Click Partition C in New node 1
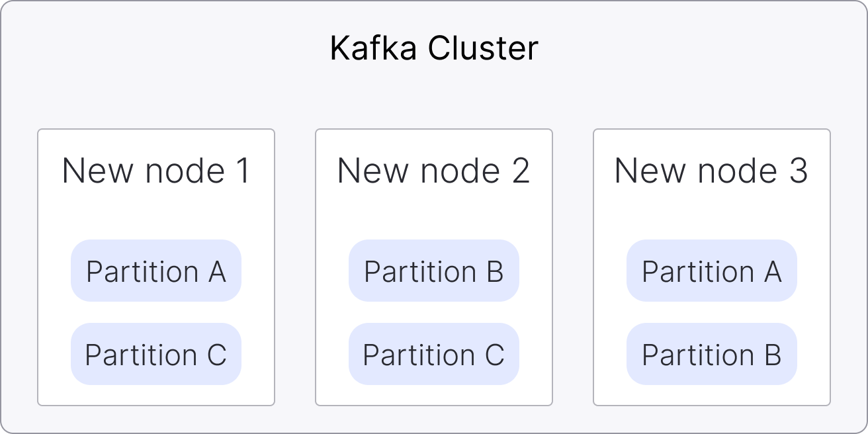868x434 pixels. 156,355
